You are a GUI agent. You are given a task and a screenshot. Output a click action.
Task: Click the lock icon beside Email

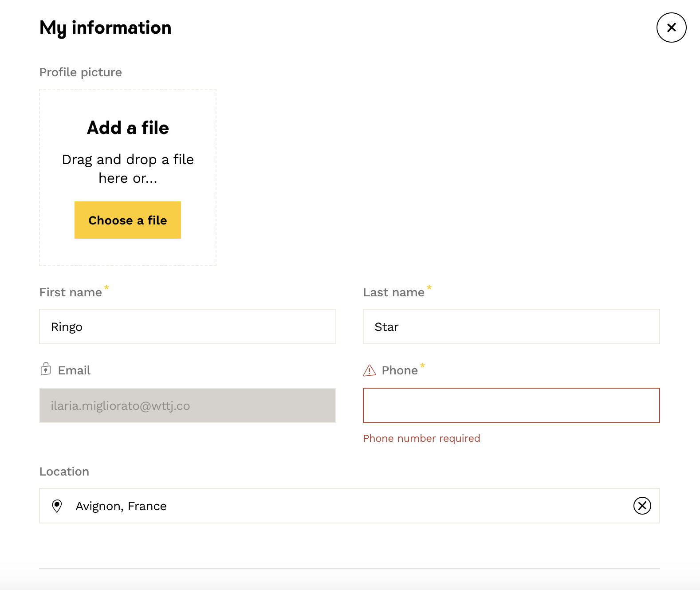46,369
